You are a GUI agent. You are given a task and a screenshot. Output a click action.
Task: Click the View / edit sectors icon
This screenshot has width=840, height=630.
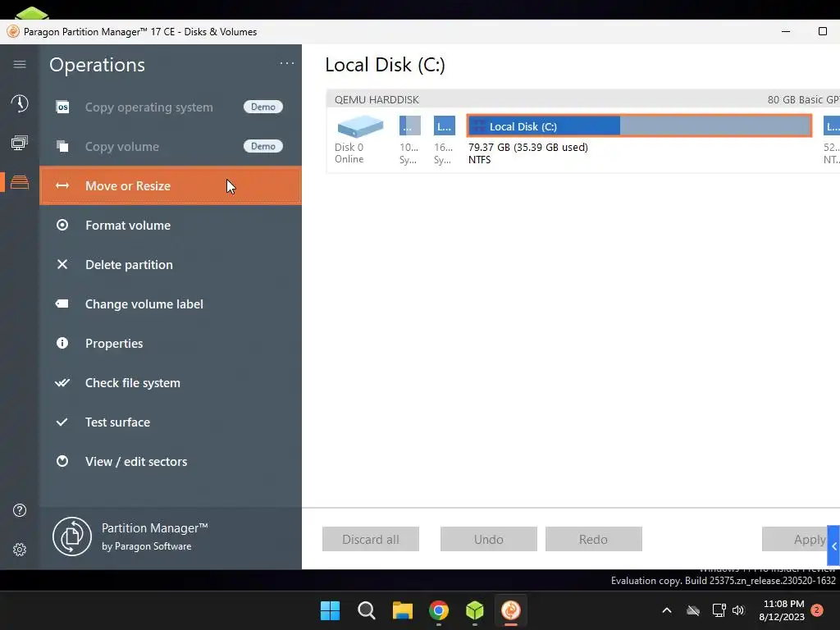(62, 461)
